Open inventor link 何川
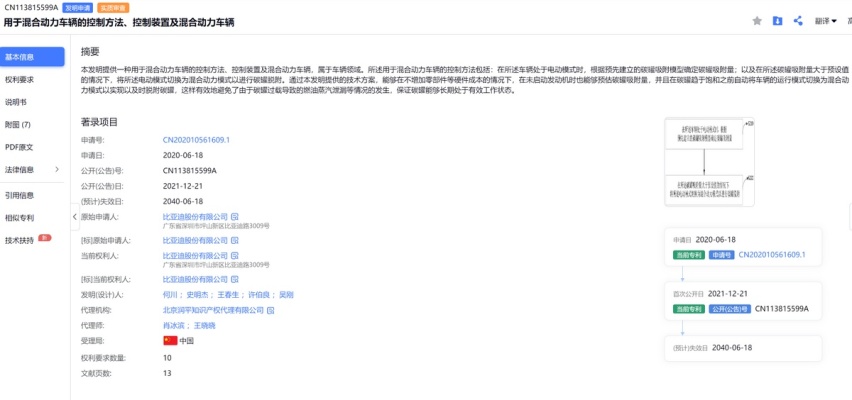Image resolution: width=852 pixels, height=400 pixels. [170, 295]
